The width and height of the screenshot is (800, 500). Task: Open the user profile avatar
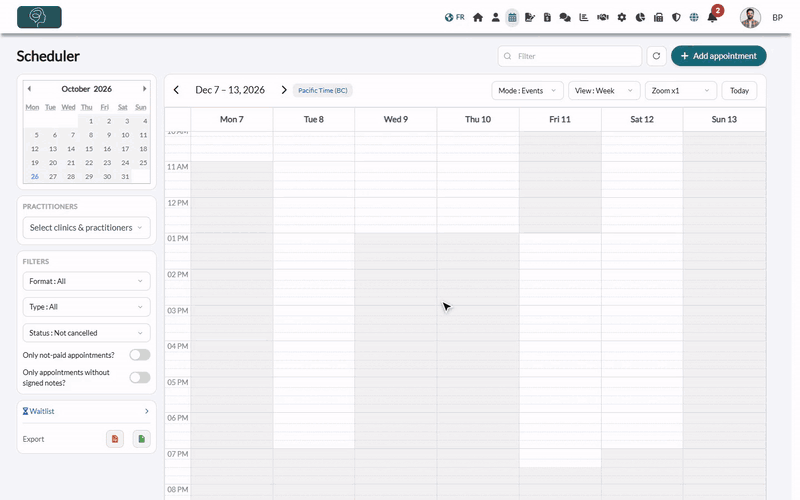750,17
